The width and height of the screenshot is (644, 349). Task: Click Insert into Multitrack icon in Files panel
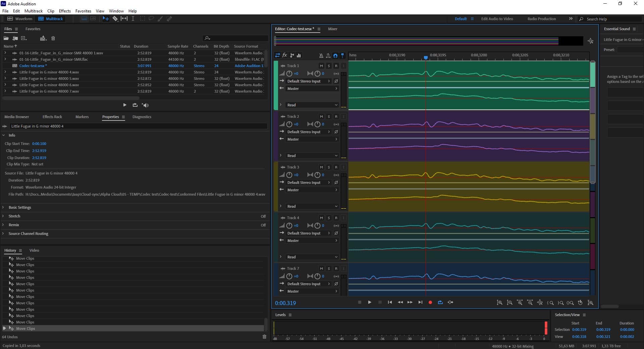pos(43,38)
